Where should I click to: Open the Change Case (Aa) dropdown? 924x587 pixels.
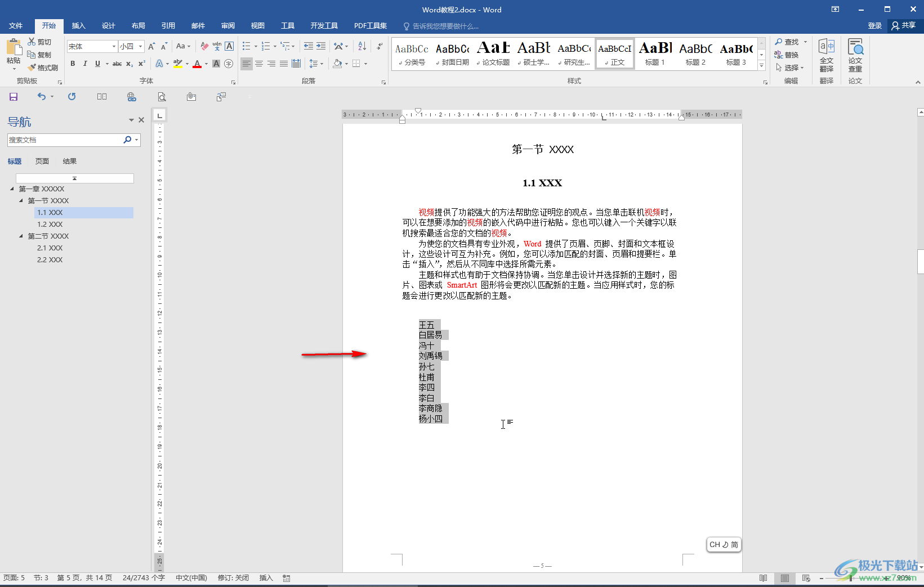tap(183, 46)
